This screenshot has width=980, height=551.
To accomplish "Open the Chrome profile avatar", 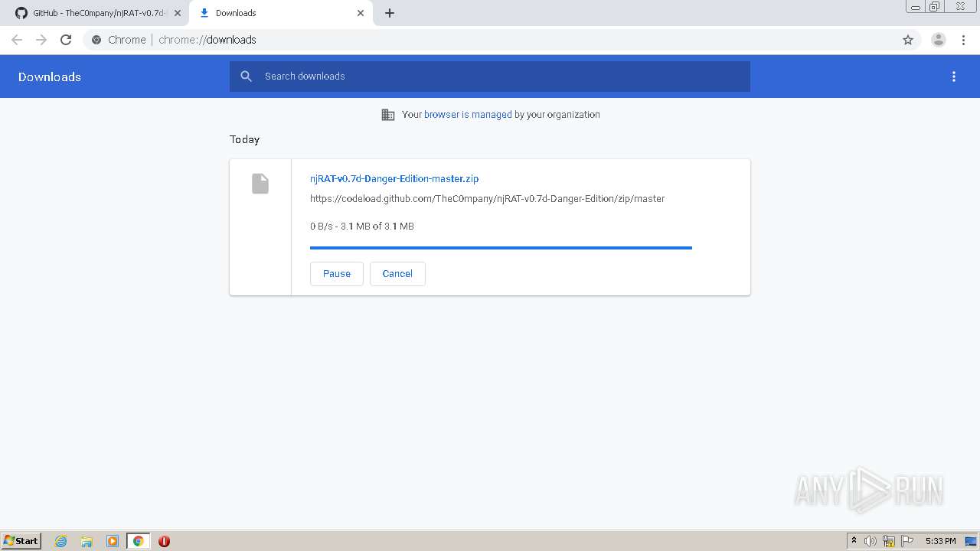I will click(x=938, y=40).
